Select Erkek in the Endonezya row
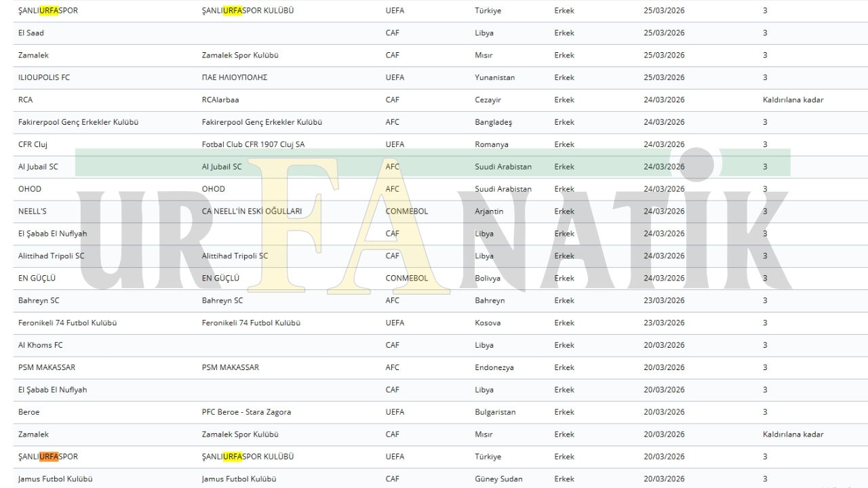 click(564, 367)
